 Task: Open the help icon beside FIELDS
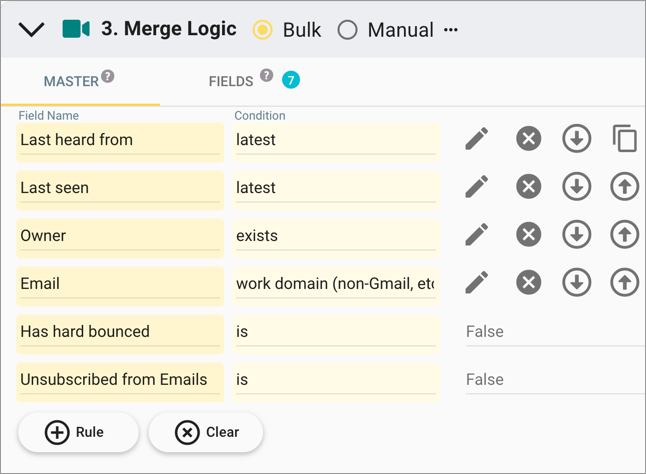tap(266, 75)
